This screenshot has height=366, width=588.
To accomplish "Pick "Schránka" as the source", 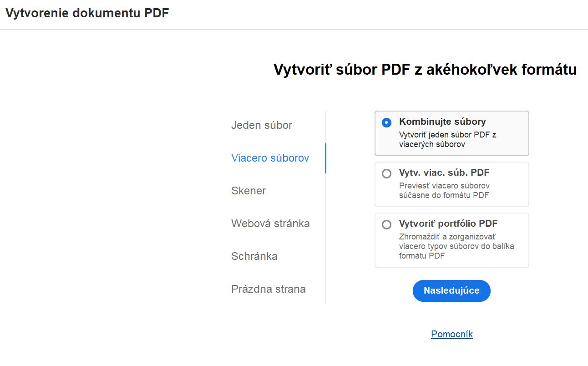I will (x=254, y=256).
